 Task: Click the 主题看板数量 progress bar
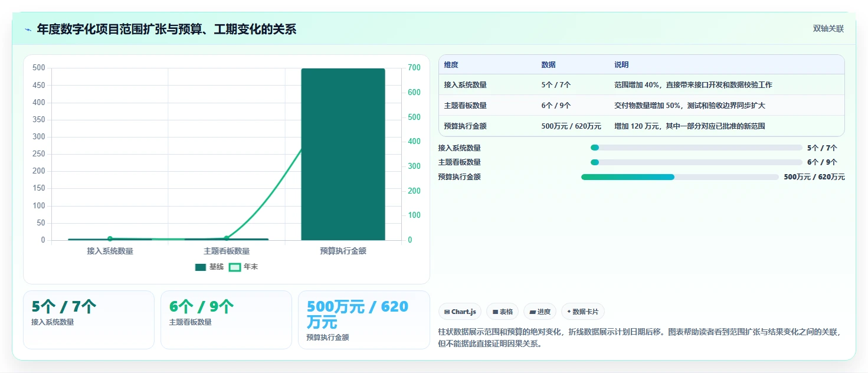coord(696,162)
